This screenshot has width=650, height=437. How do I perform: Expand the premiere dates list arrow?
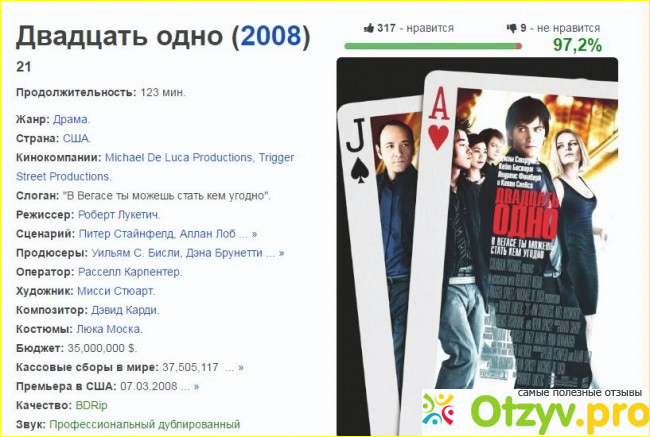click(196, 386)
